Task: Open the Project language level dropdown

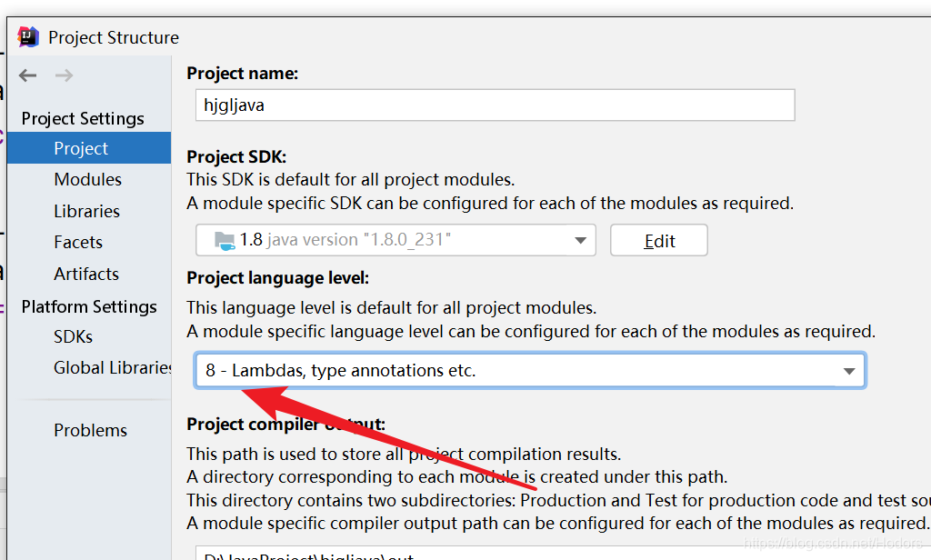Action: (x=527, y=370)
